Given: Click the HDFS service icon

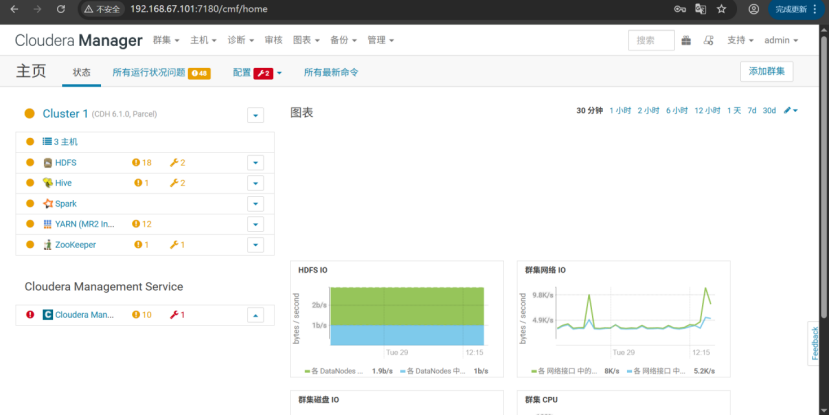Looking at the screenshot, I should (x=48, y=163).
